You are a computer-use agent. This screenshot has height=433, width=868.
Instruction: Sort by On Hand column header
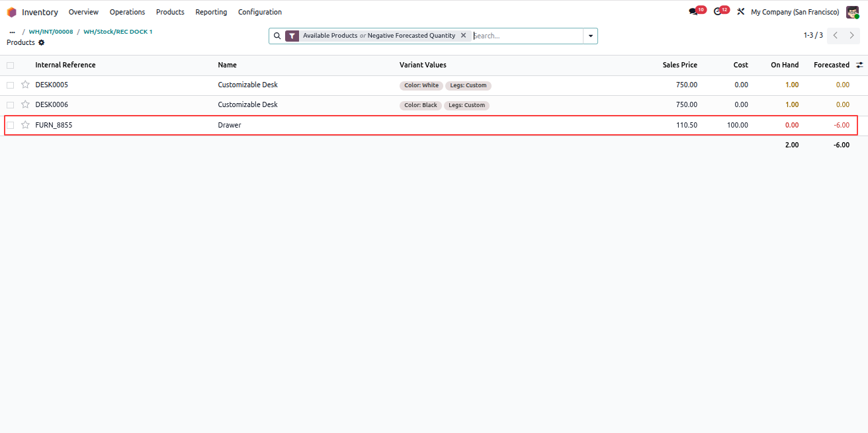tap(785, 65)
